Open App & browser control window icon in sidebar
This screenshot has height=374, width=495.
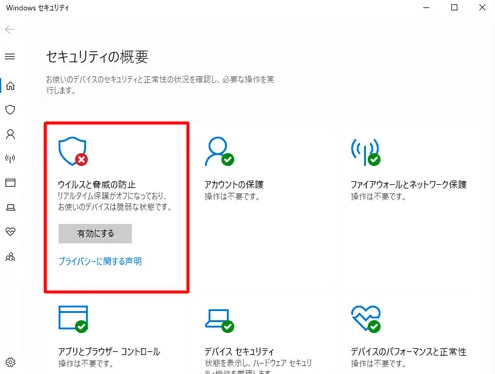(10, 183)
